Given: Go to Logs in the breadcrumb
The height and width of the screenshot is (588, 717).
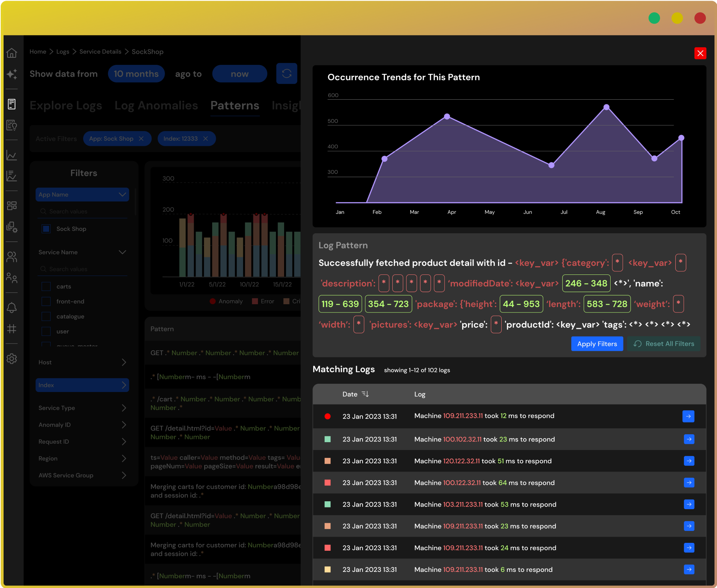Looking at the screenshot, I should [63, 52].
